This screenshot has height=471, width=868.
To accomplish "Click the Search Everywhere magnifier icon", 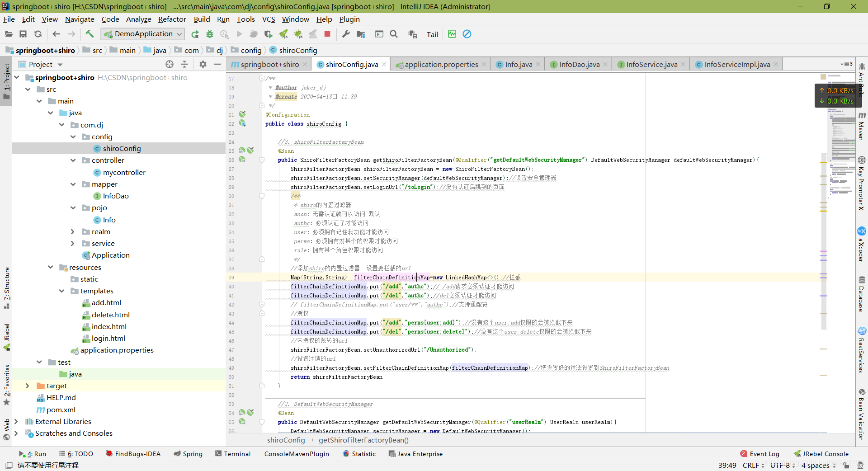I will tap(394, 34).
